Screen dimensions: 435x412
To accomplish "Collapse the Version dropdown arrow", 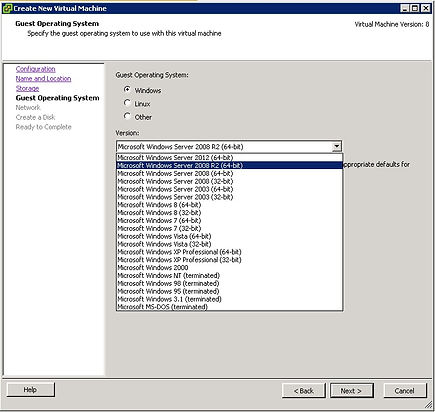I will click(x=337, y=146).
